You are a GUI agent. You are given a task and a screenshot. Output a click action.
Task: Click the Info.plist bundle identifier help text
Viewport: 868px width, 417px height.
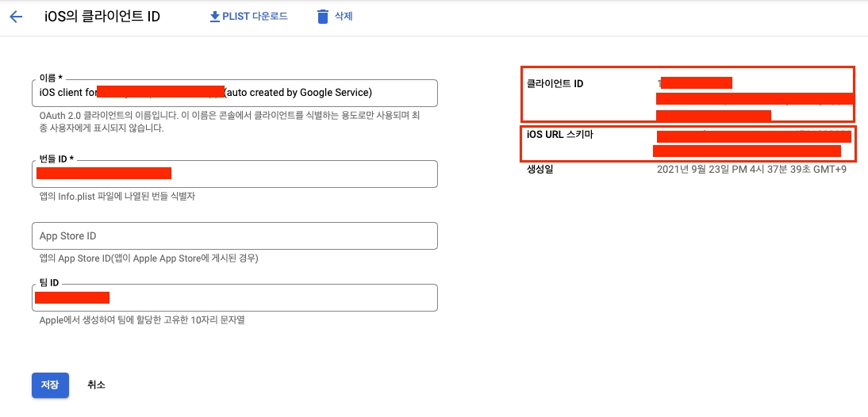[x=117, y=196]
